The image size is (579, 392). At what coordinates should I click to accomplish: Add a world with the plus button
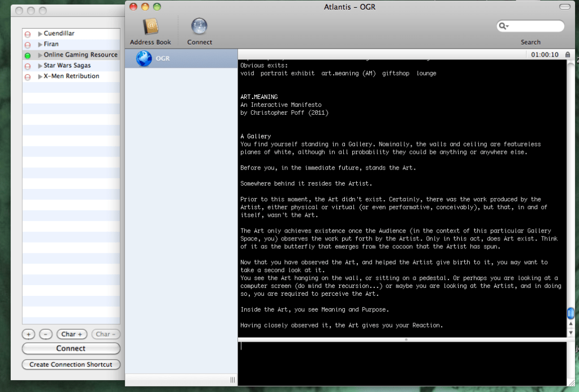pyautogui.click(x=29, y=334)
